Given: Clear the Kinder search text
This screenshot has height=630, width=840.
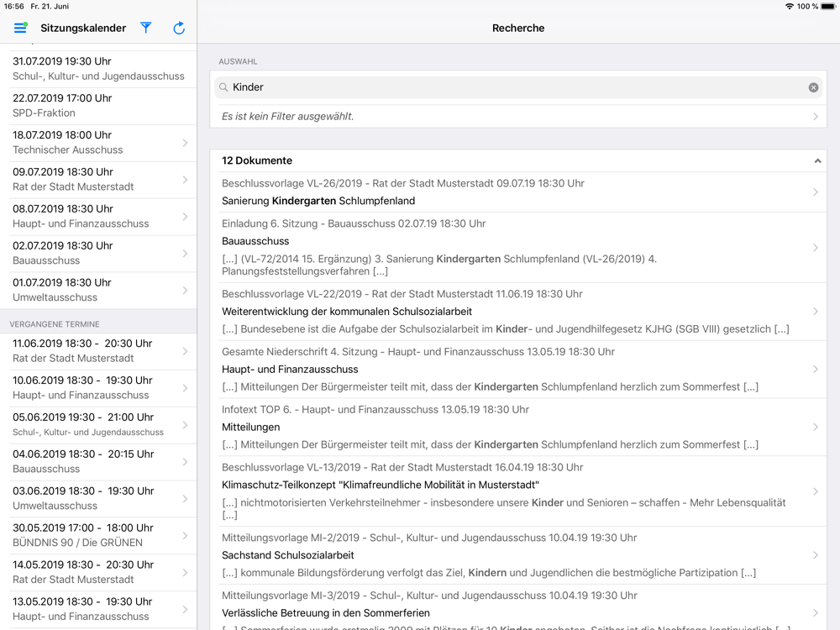Looking at the screenshot, I should pos(813,87).
